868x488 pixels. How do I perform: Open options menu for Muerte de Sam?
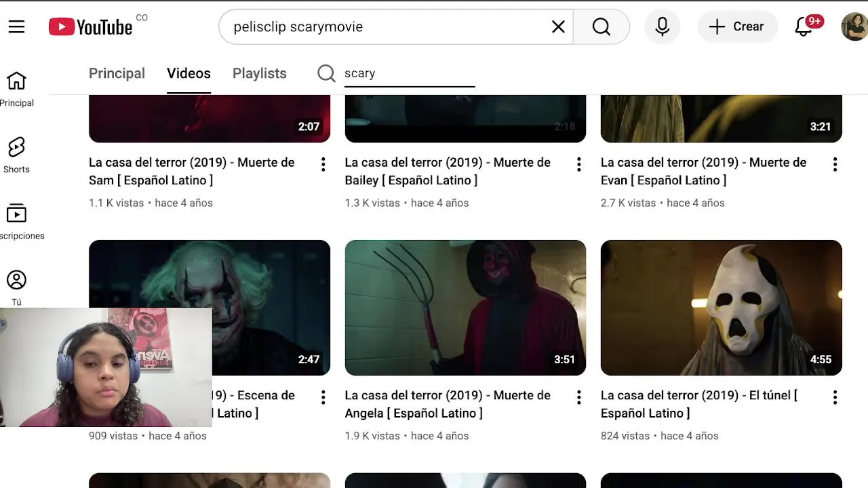(323, 164)
